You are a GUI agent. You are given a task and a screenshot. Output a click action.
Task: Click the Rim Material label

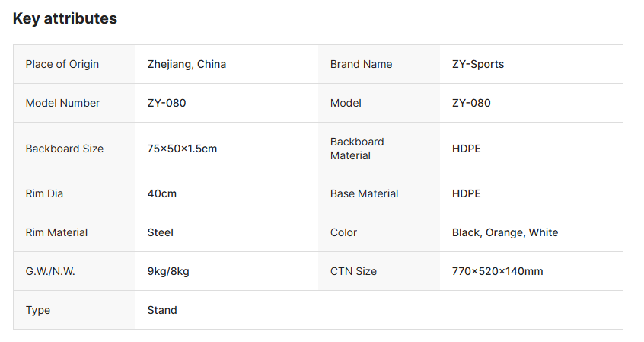(56, 232)
